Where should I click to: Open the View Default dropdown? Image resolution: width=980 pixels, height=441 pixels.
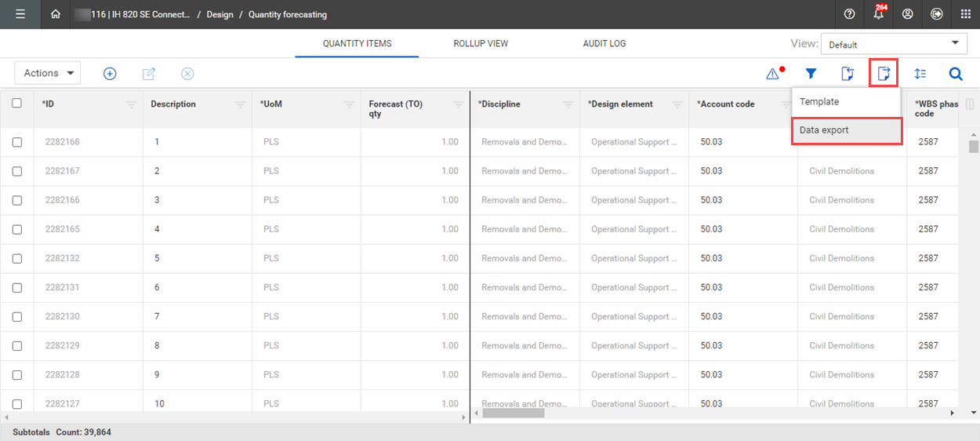[x=894, y=45]
